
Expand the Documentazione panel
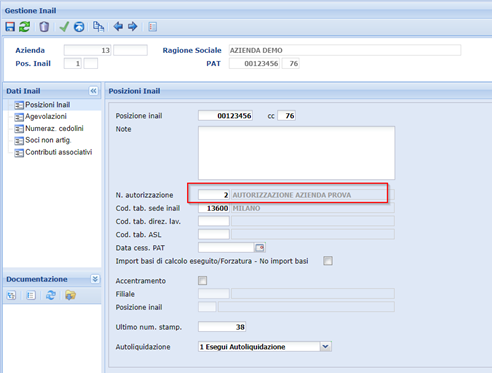(x=95, y=279)
